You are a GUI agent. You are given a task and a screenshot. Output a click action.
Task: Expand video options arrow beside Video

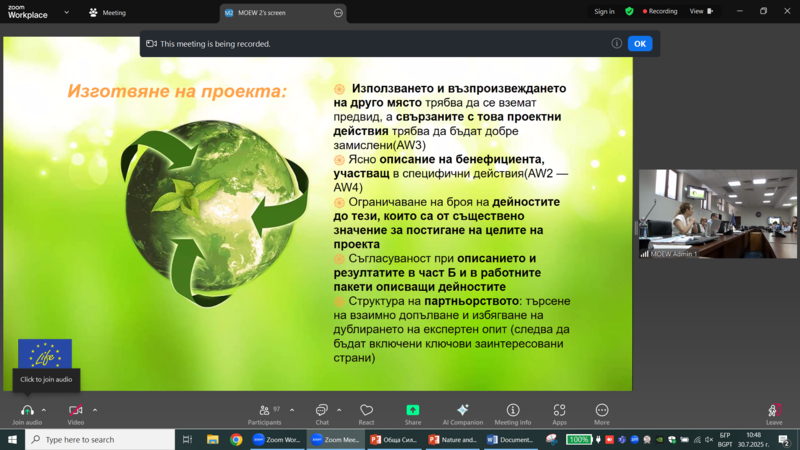[95, 410]
